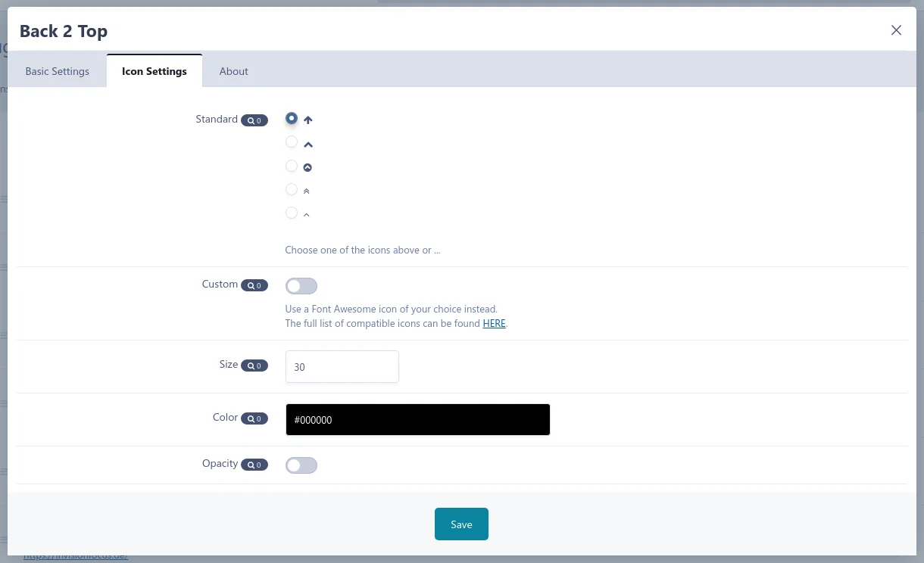
Task: Click into the Size input field
Action: [342, 367]
